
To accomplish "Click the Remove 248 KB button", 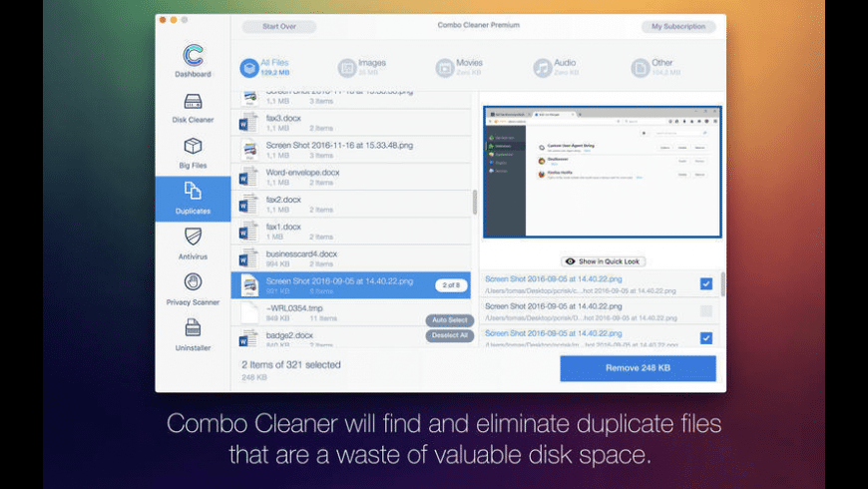I will (x=638, y=368).
